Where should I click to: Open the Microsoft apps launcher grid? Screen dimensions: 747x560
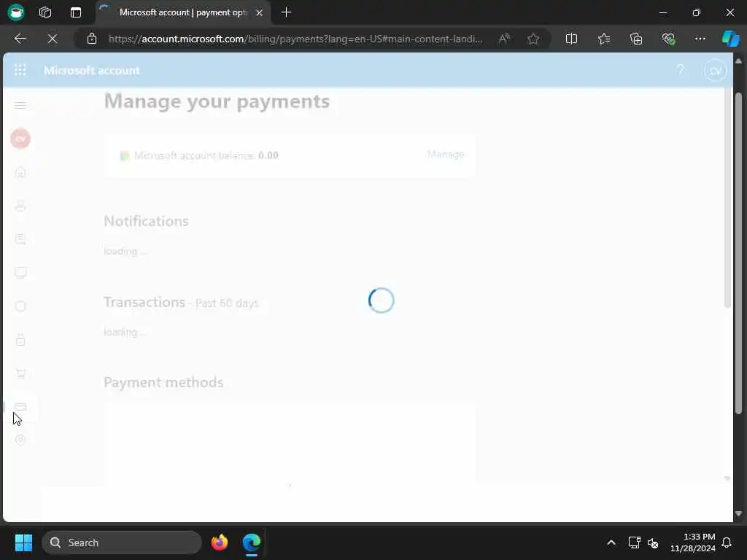(x=20, y=70)
